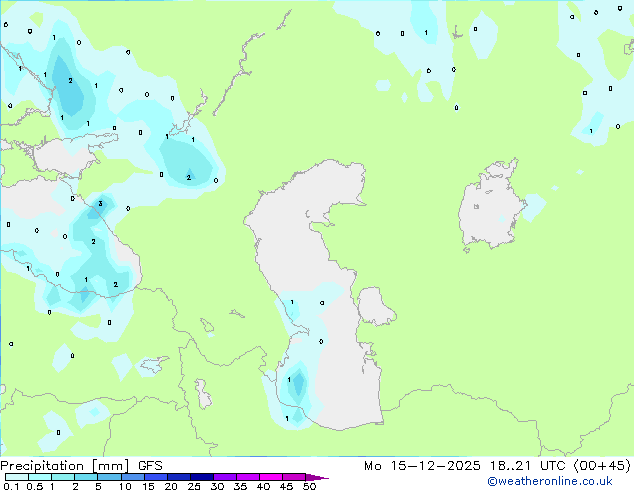
Task: Click the '10' legend scale label
Action: pos(125,486)
